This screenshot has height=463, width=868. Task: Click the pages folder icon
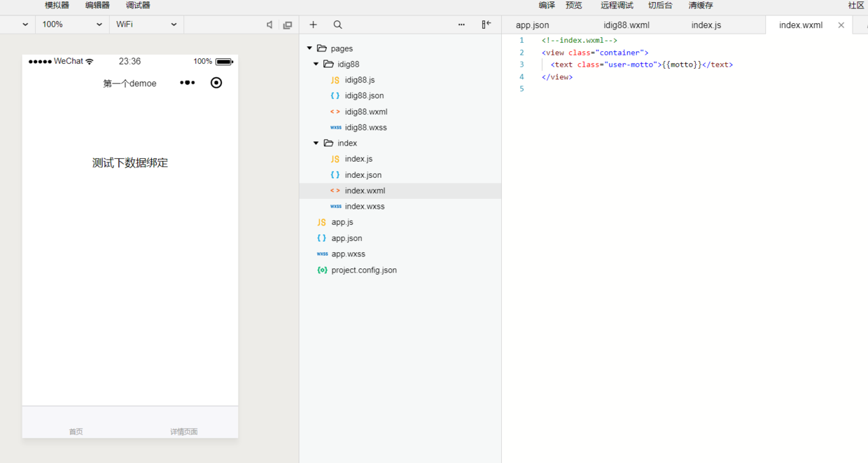tap(322, 48)
